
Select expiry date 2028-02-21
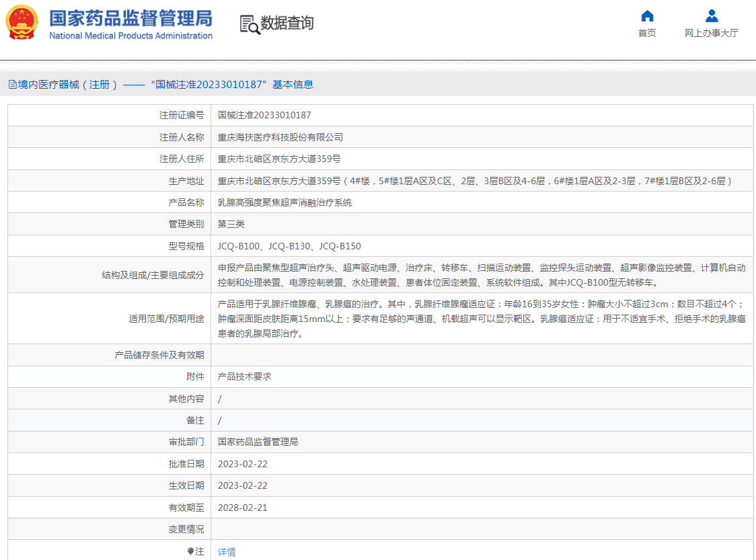click(x=243, y=508)
